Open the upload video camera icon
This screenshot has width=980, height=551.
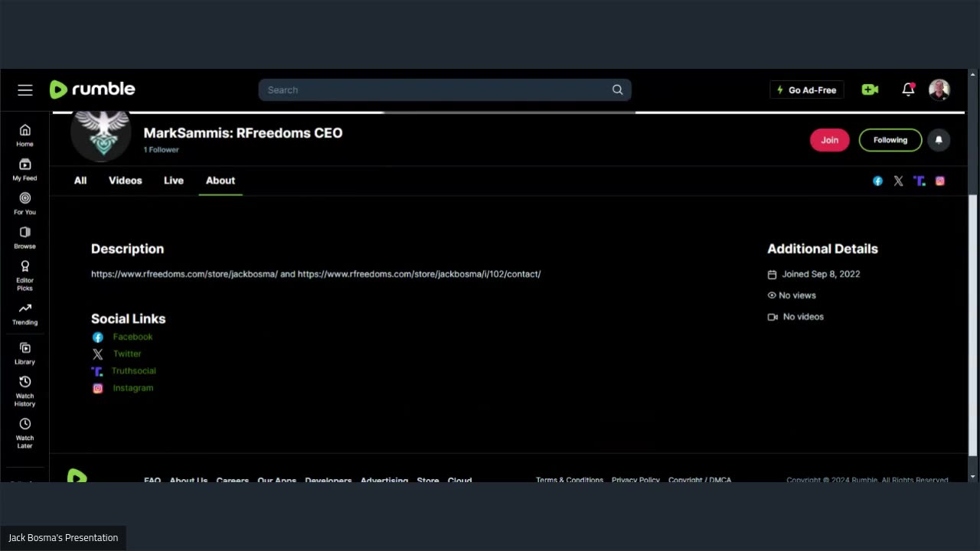click(870, 90)
